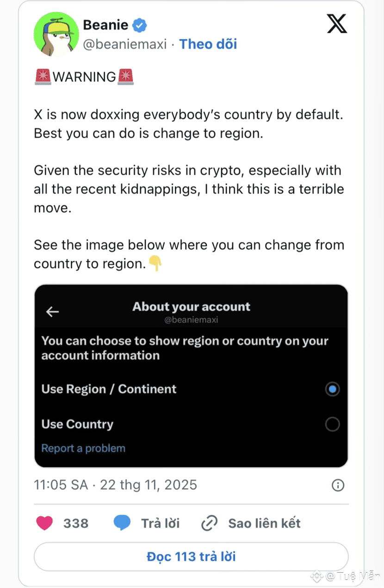Click the blue verified badge
Screen dimensions: 384x588
(x=140, y=25)
